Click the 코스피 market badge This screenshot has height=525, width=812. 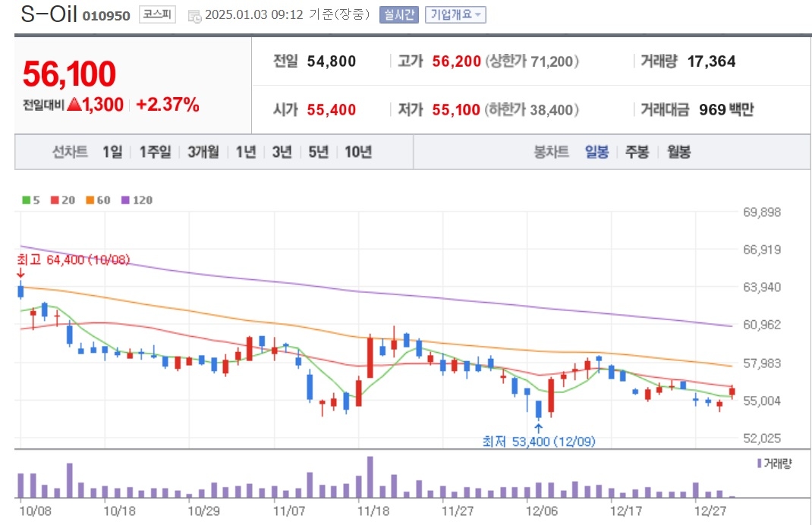click(157, 14)
